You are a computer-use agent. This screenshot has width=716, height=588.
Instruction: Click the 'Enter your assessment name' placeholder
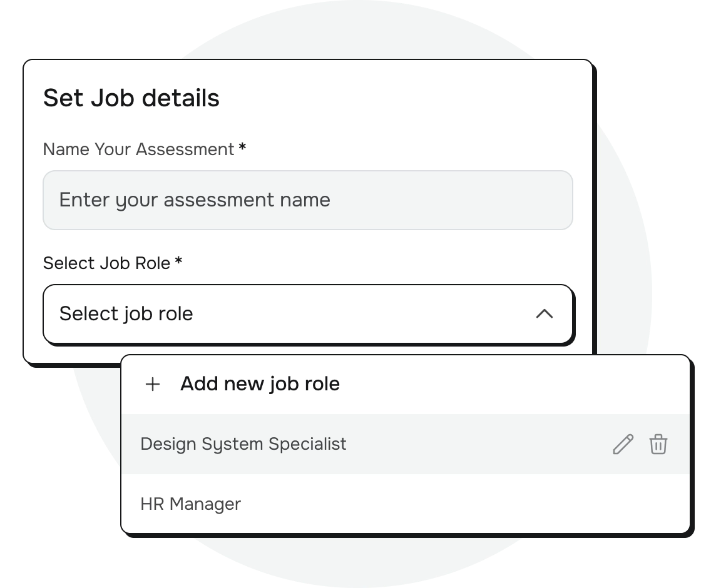point(195,200)
